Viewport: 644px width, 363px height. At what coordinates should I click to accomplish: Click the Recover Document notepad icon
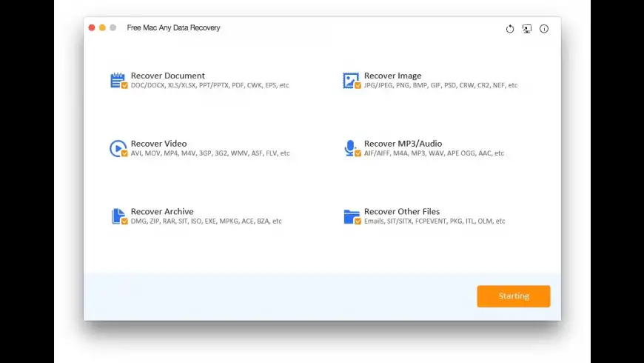(117, 79)
